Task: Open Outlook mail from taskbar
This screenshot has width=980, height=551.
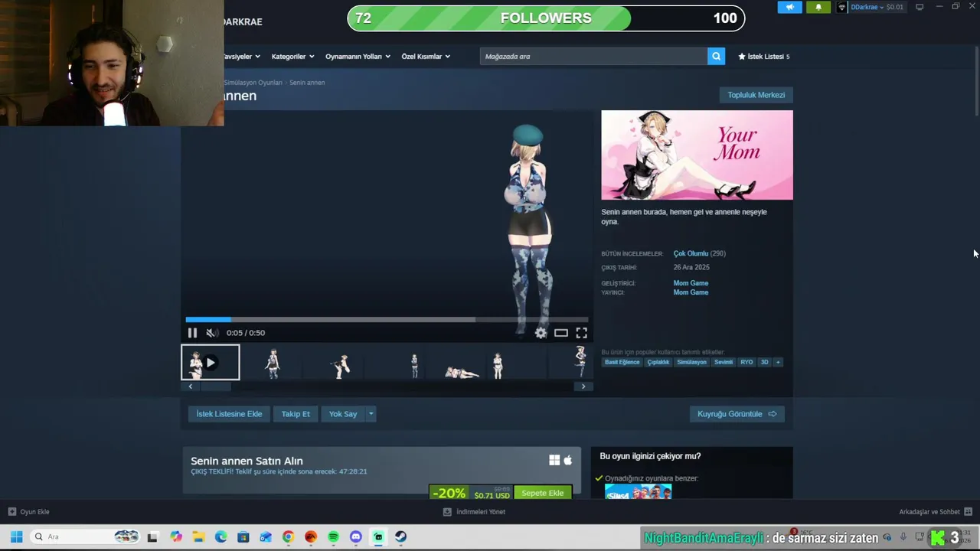Action: click(x=266, y=537)
